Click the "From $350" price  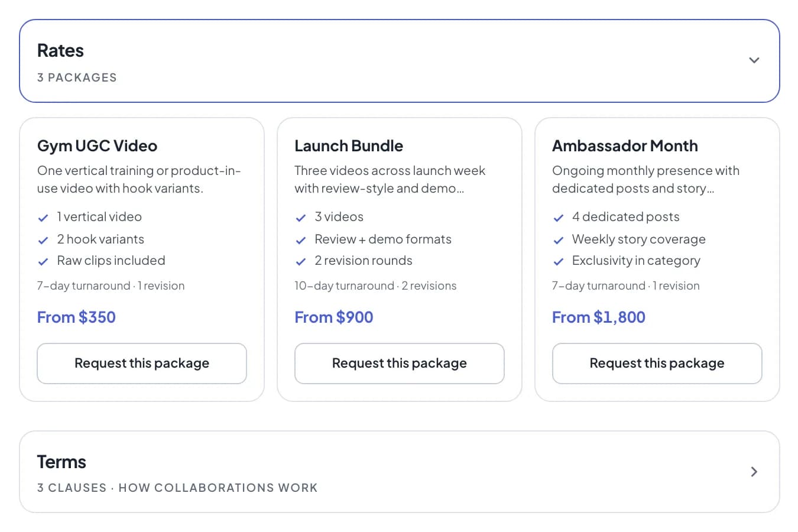76,317
